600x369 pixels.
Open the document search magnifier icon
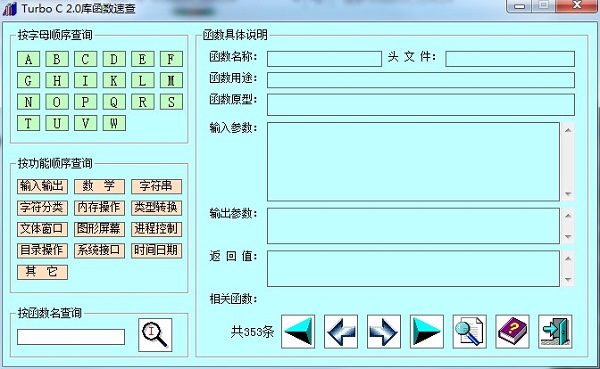coord(469,331)
